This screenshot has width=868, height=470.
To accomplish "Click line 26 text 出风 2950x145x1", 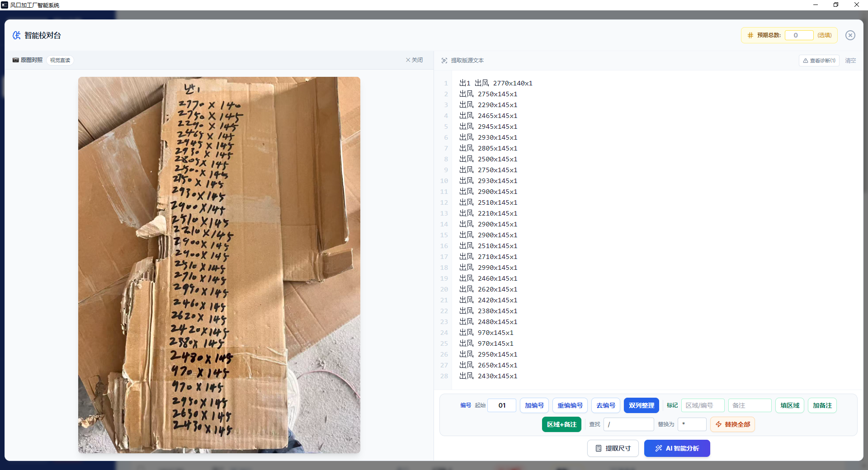I will point(488,354).
